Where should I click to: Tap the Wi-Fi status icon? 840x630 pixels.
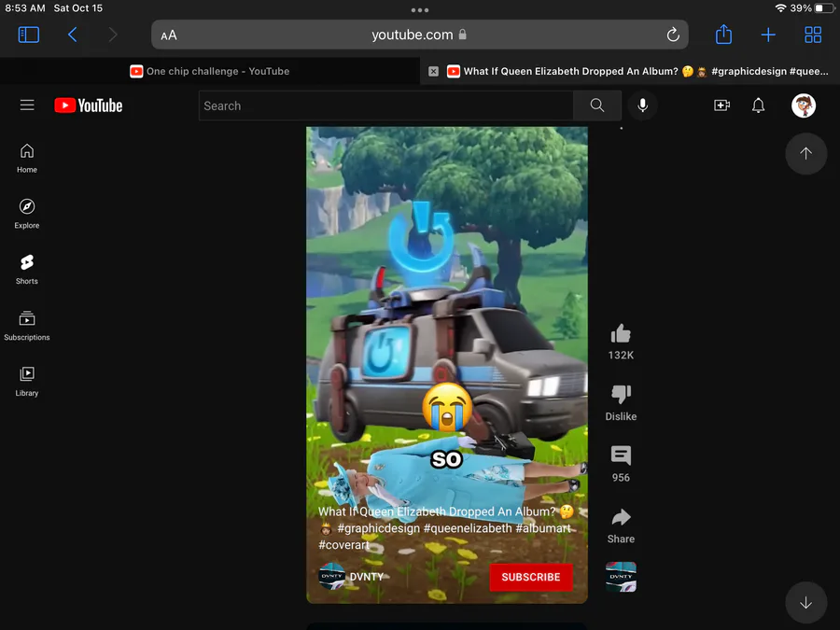(x=780, y=8)
